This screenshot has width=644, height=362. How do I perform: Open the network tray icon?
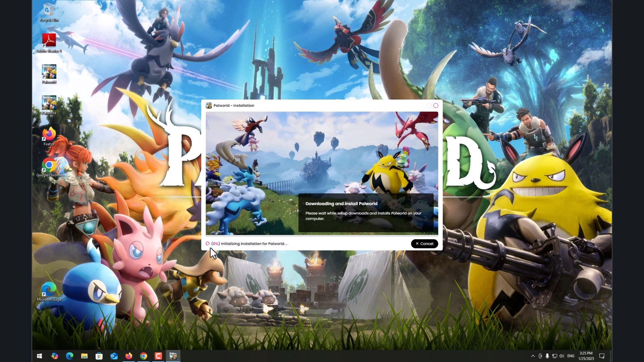click(x=554, y=356)
